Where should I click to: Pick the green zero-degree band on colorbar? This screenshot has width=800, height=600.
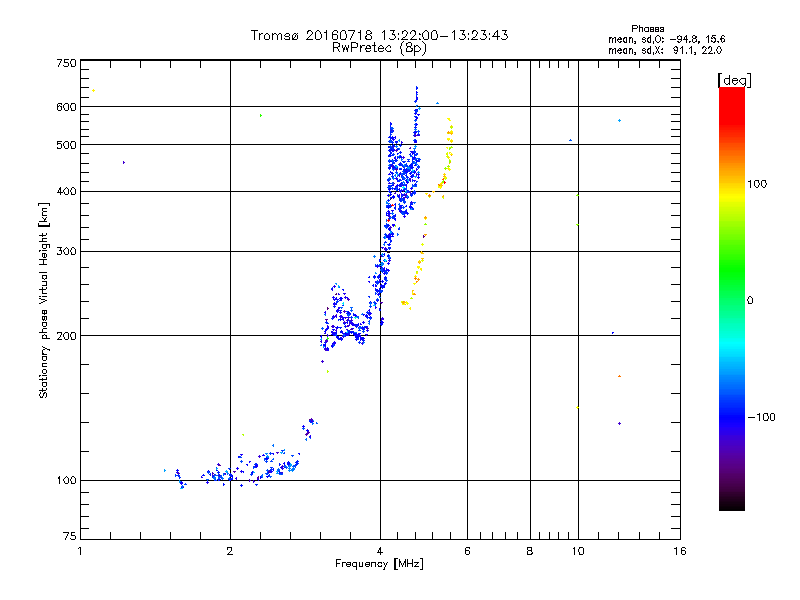[732, 300]
